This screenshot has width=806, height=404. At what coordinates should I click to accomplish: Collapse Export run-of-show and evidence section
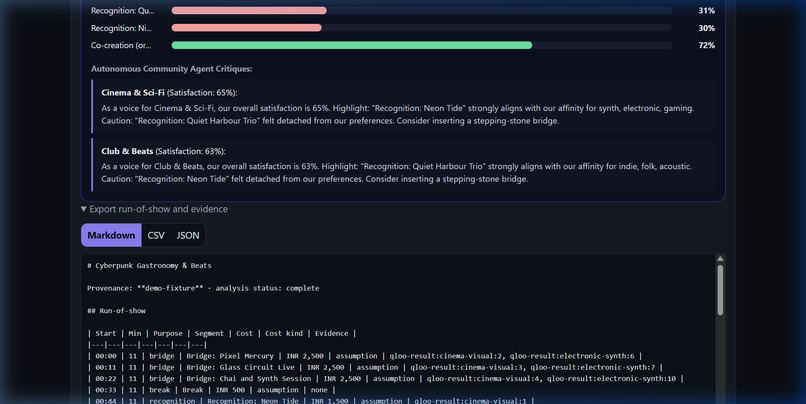(154, 209)
